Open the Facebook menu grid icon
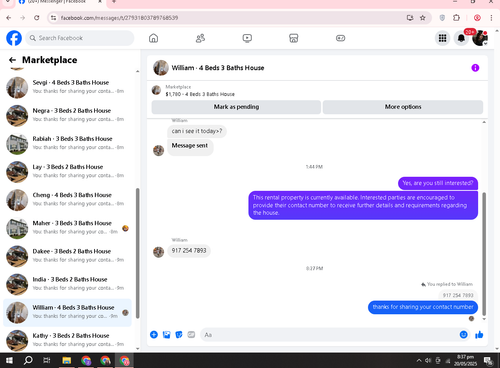500x368 pixels. 442,38
